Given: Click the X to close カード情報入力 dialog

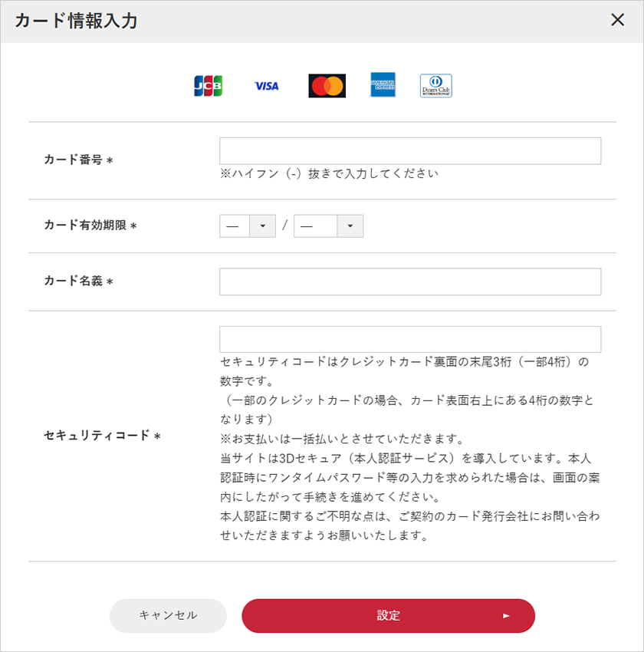Looking at the screenshot, I should 617,20.
